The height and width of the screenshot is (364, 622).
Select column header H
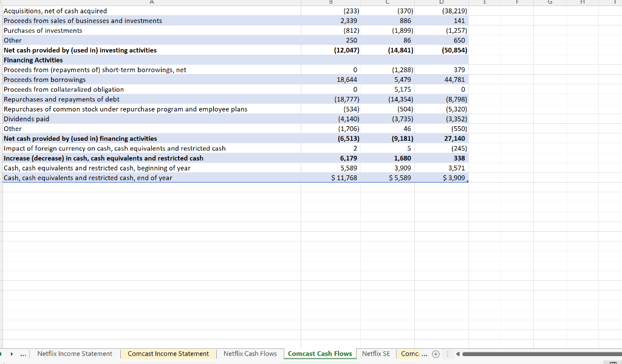tap(581, 2)
